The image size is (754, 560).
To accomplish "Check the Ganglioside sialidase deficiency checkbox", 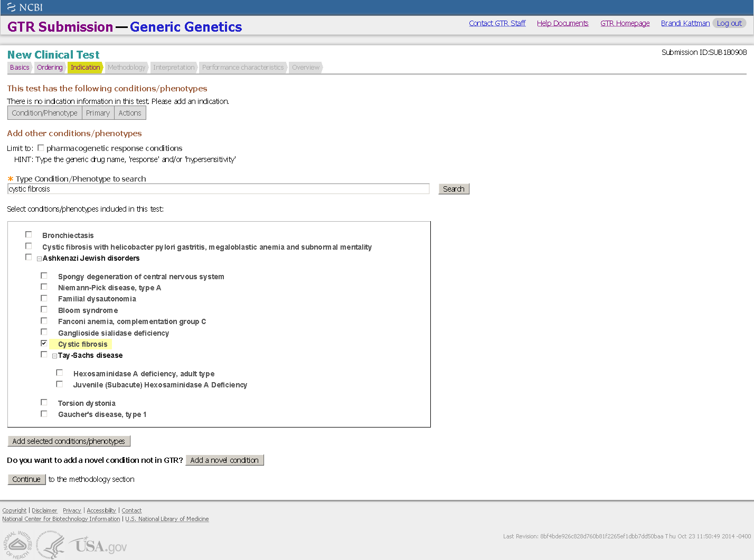I will point(44,332).
